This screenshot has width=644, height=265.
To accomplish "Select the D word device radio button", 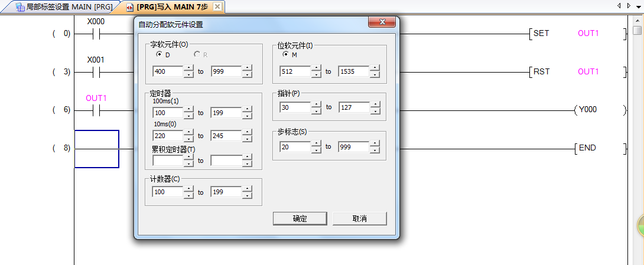I will click(x=159, y=55).
